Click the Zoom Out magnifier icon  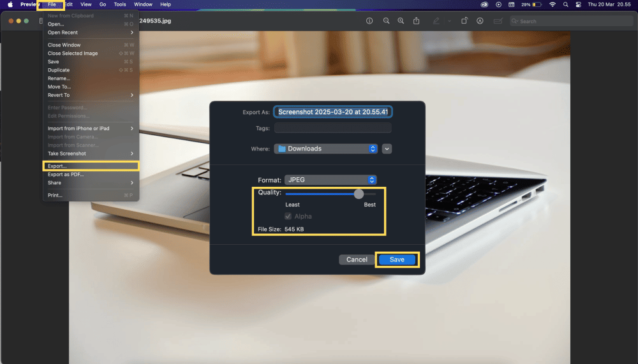click(x=386, y=21)
